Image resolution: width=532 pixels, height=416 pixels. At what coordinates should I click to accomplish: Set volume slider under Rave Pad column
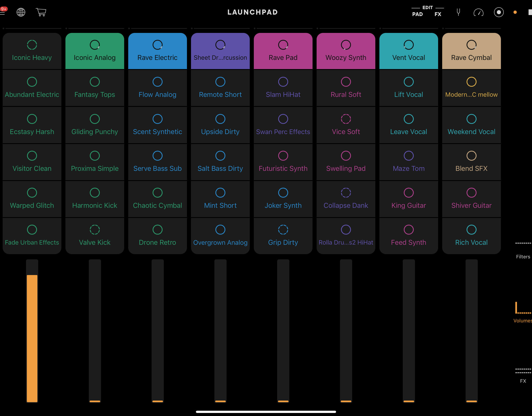point(283,331)
